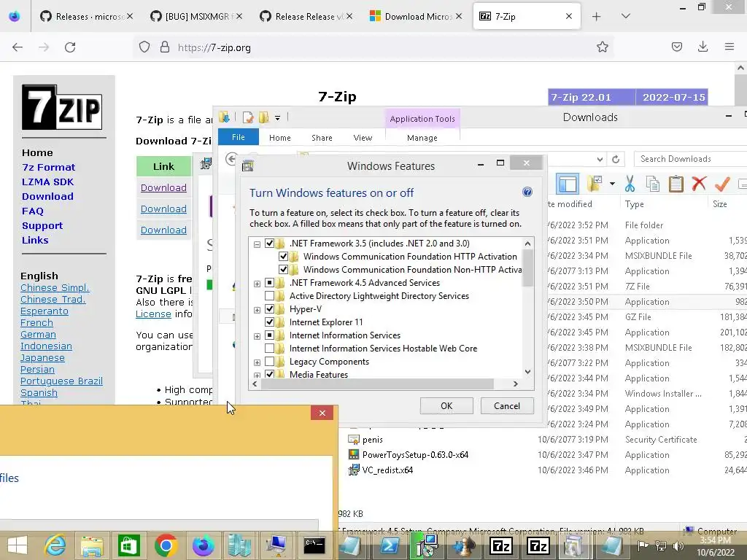Screen dimensions: 747x560
Task: Open Firefox hamburger application menu
Action: click(x=729, y=47)
